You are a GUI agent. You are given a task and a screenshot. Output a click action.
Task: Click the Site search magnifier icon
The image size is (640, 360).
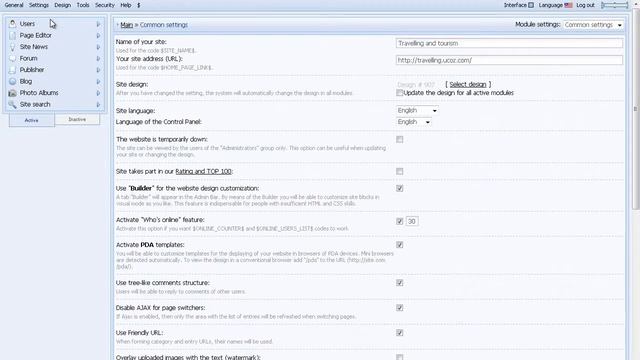(x=13, y=104)
